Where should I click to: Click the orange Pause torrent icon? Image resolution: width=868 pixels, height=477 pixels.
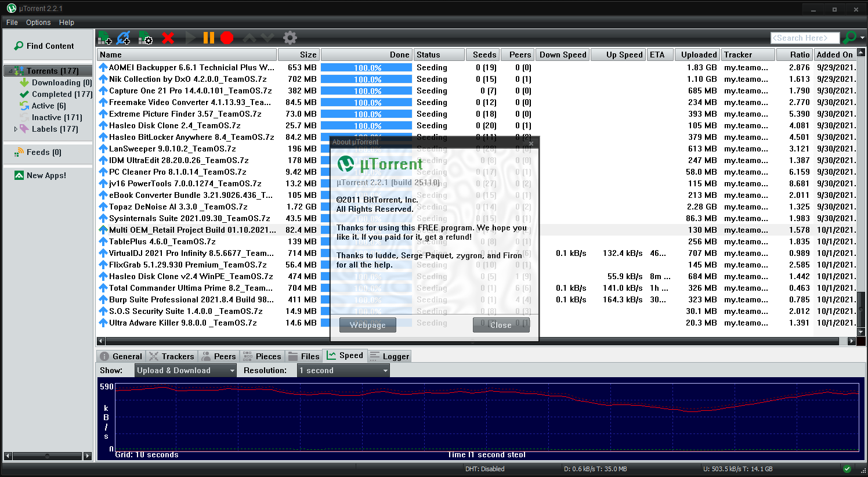209,38
